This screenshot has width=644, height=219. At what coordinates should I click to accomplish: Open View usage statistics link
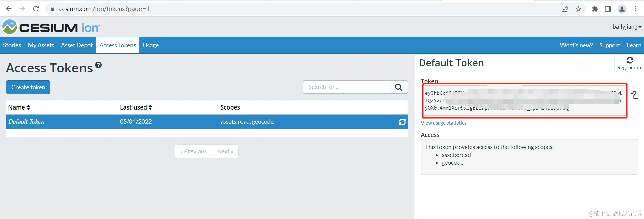pos(443,123)
